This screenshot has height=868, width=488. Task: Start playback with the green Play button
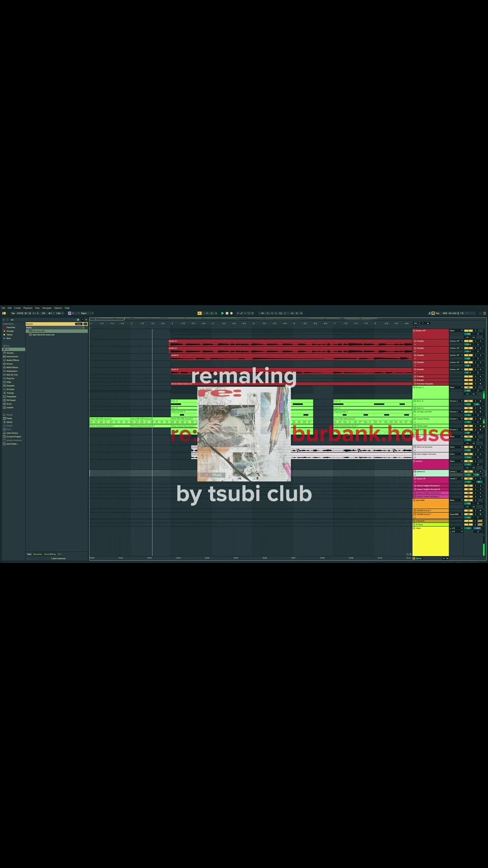222,313
